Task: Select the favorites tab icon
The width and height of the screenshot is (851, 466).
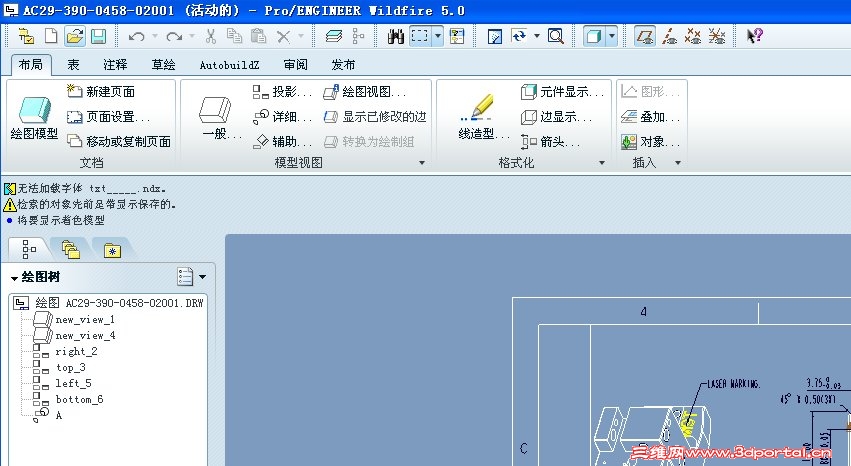Action: point(112,250)
